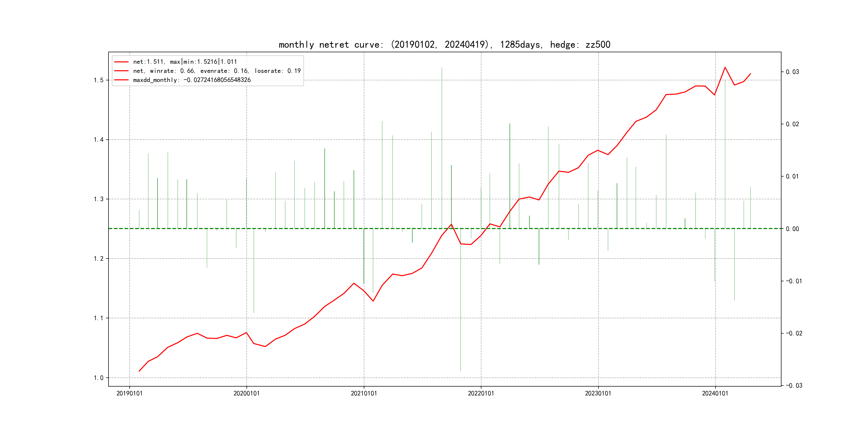Screen dimensions: 868x434
Task: Click the 20210101 x-axis label
Action: 364,393
